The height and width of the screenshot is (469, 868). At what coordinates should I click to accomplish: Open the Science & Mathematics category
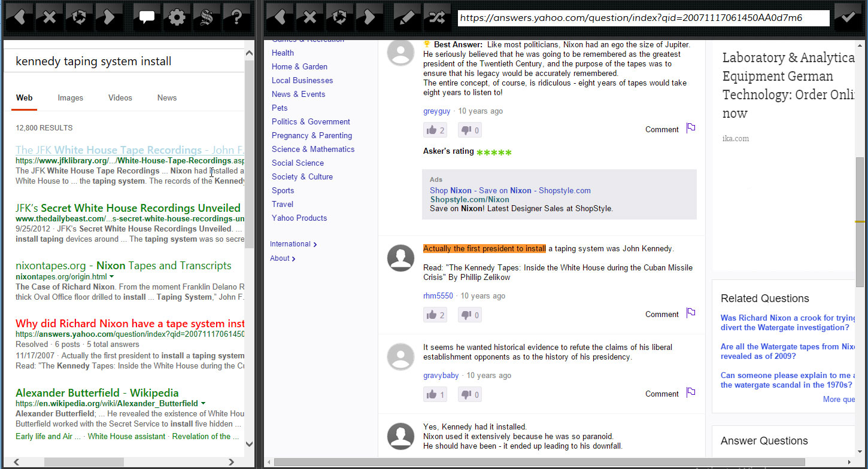coord(313,149)
